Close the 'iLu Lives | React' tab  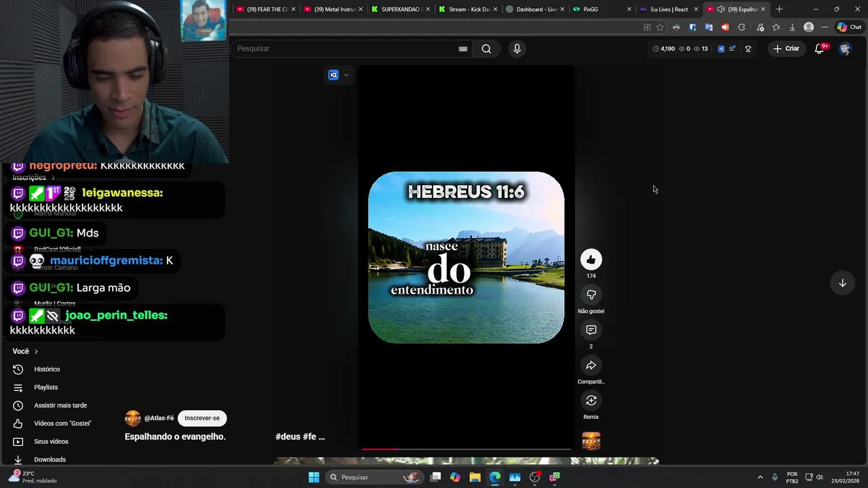(696, 9)
